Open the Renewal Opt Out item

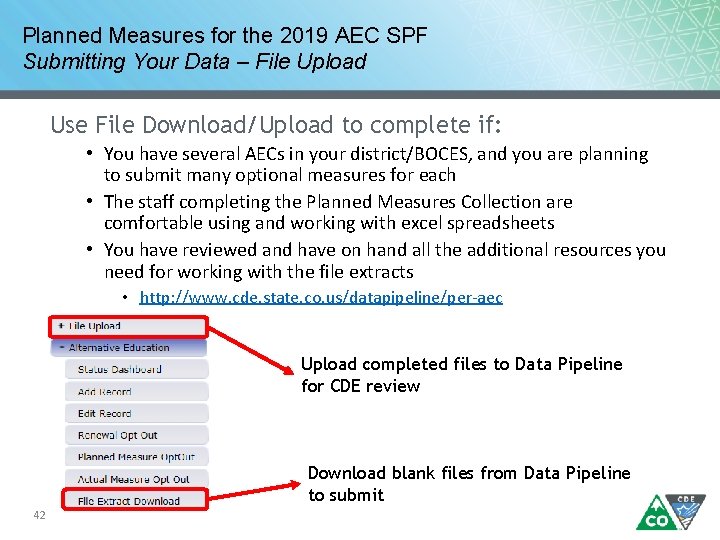click(x=117, y=436)
